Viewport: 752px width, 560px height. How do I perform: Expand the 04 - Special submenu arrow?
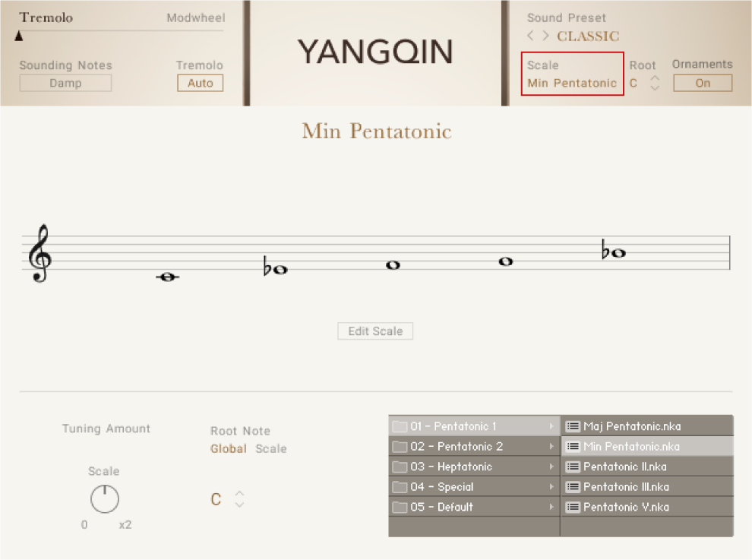pyautogui.click(x=552, y=487)
